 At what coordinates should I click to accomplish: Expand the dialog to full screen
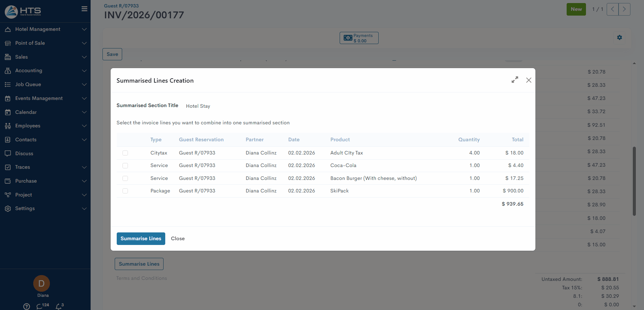pyautogui.click(x=515, y=80)
